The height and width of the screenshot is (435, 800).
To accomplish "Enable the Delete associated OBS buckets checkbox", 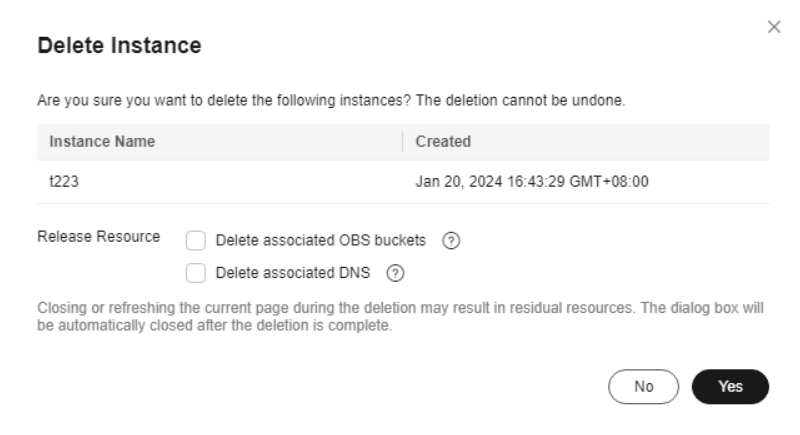I will click(x=196, y=241).
